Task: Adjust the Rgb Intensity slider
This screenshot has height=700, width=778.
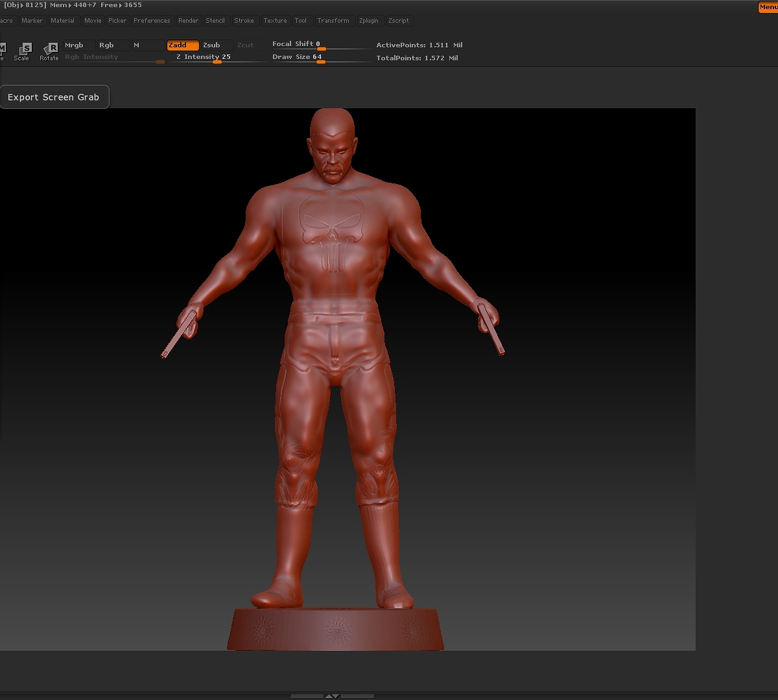Action: (x=114, y=58)
